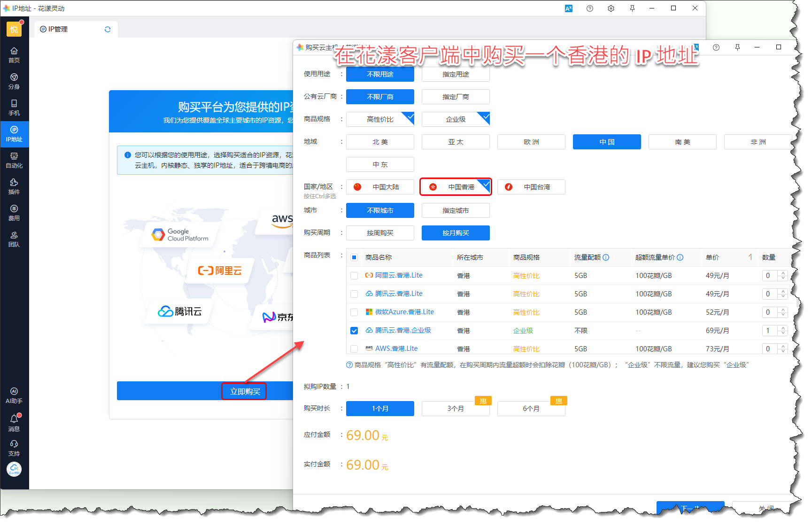Click the user avatar at sidebar bottom

[x=14, y=469]
